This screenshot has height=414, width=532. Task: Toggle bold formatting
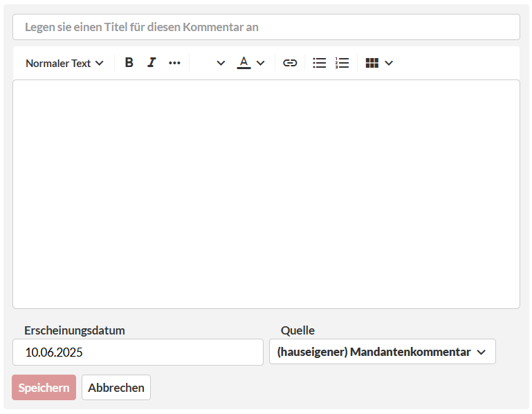tap(129, 63)
